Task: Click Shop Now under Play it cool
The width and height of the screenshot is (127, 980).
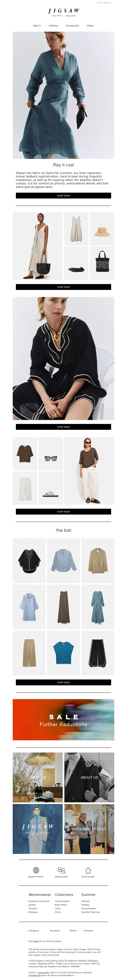Action: pyautogui.click(x=63, y=195)
